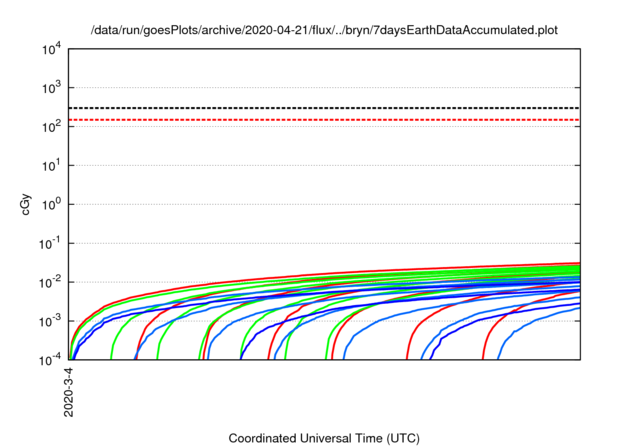Click the 10^1 y-axis tick label
This screenshot has height=448, width=640.
pos(51,165)
